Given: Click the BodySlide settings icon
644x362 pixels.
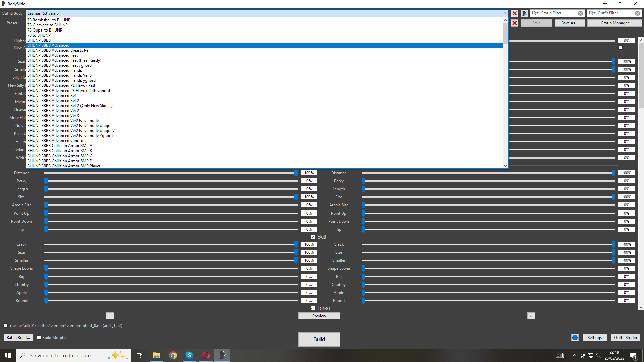Looking at the screenshot, I should tap(594, 337).
